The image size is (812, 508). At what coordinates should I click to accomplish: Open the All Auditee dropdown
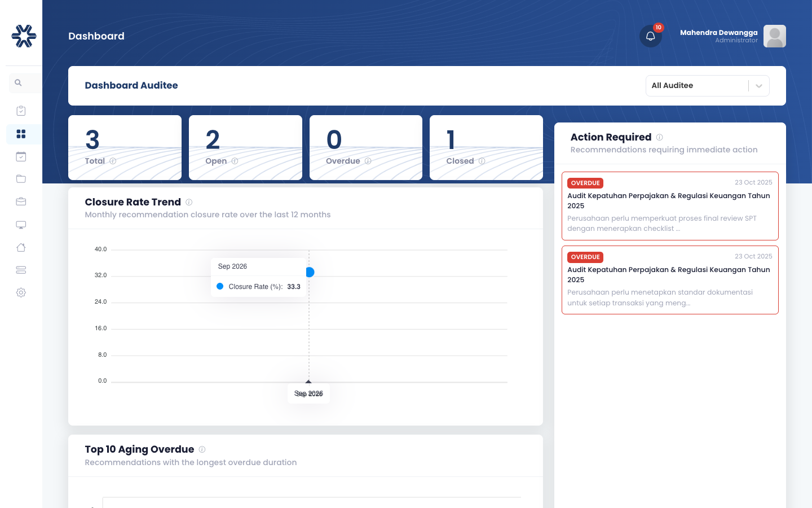[x=707, y=86]
